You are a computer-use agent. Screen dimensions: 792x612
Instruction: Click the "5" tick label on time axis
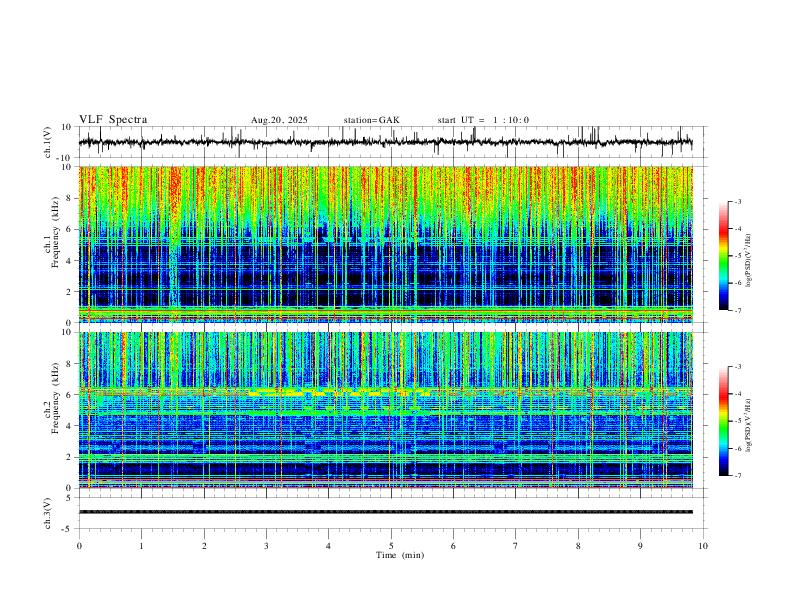[x=391, y=546]
